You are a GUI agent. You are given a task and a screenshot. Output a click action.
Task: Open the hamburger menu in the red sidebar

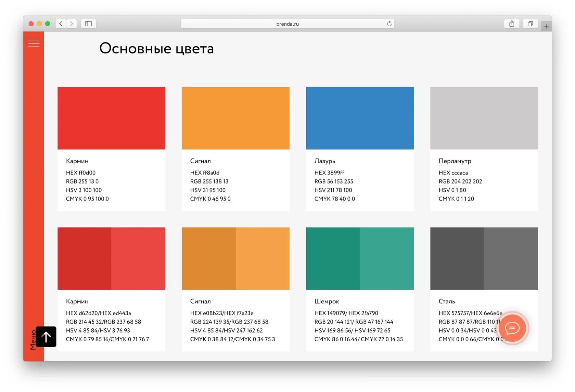(34, 43)
